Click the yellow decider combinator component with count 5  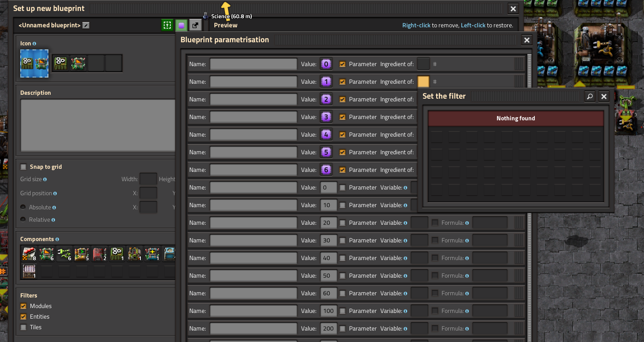(81, 254)
